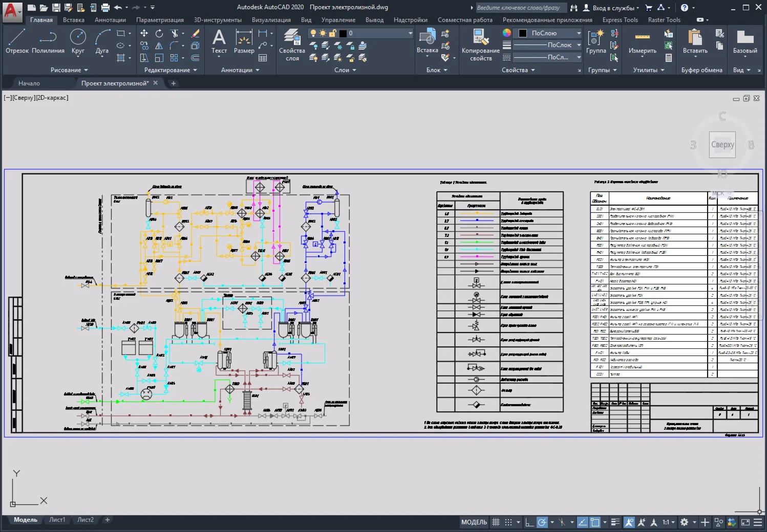
Task: Expand the Блок panel
Action: (x=437, y=70)
